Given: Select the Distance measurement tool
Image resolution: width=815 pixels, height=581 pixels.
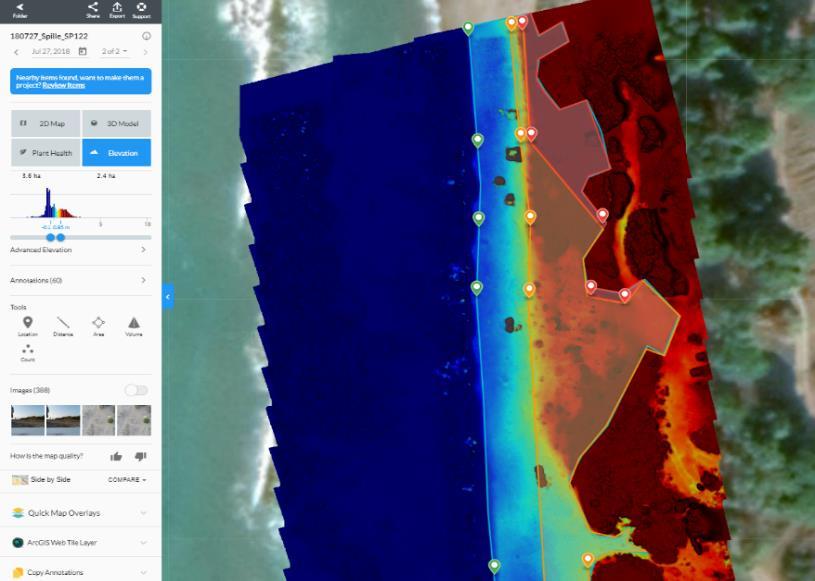Looking at the screenshot, I should pyautogui.click(x=63, y=326).
